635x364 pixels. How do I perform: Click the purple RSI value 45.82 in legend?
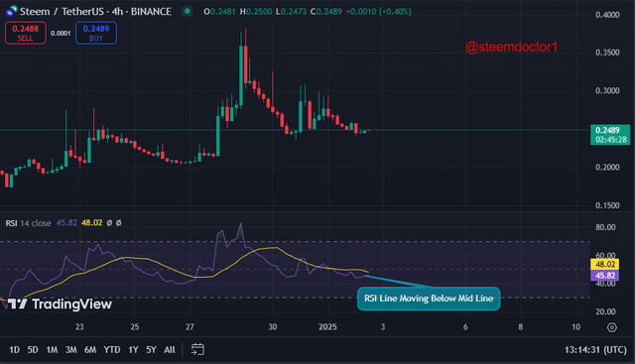click(66, 223)
